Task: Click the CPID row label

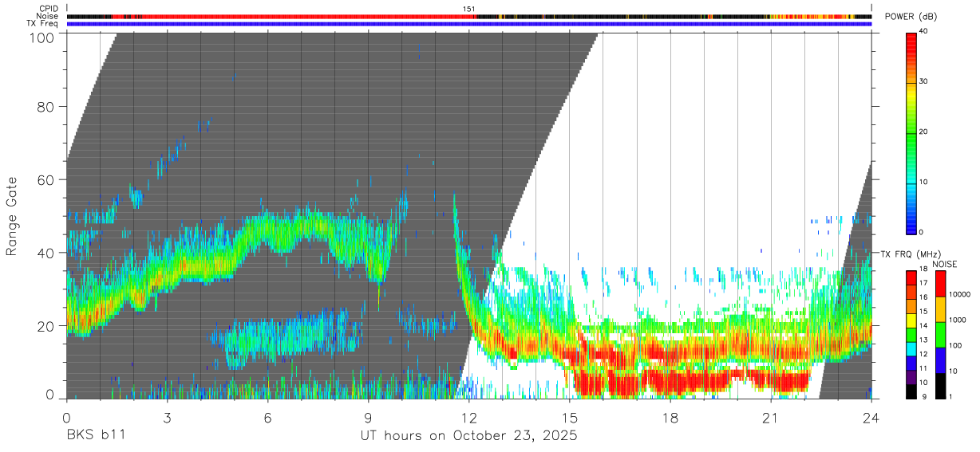Action: [49, 9]
